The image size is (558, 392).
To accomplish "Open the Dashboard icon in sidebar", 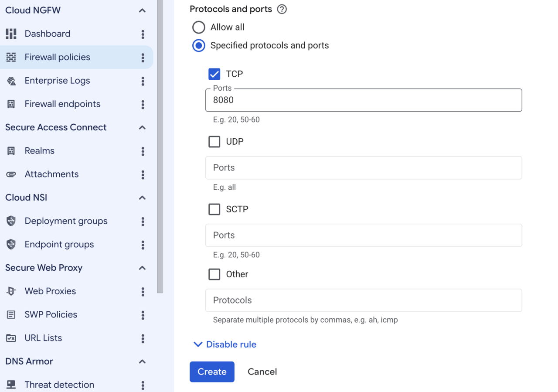I will tap(11, 34).
